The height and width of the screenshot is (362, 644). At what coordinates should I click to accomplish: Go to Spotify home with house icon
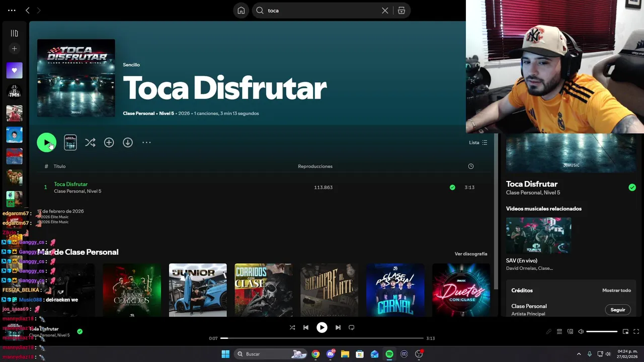[x=242, y=11]
